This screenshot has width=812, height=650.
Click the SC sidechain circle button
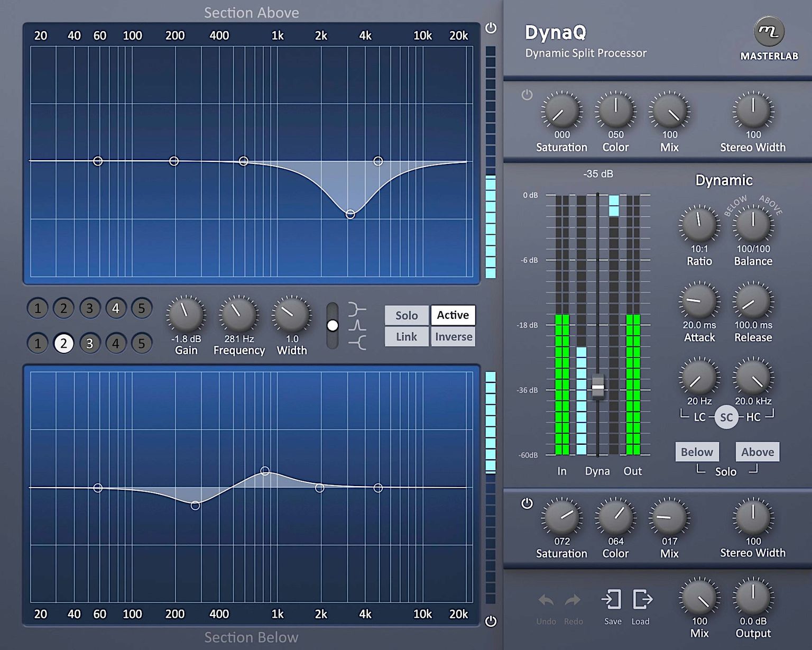[x=726, y=417]
